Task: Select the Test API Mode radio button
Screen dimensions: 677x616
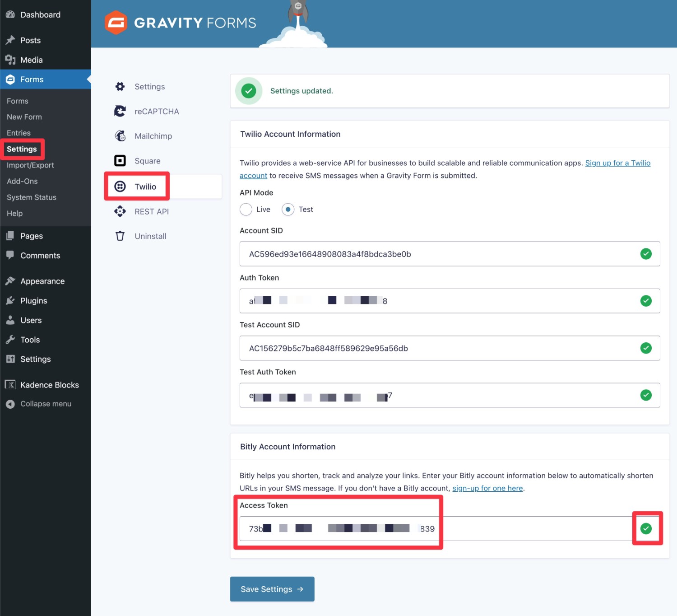Action: [x=287, y=209]
